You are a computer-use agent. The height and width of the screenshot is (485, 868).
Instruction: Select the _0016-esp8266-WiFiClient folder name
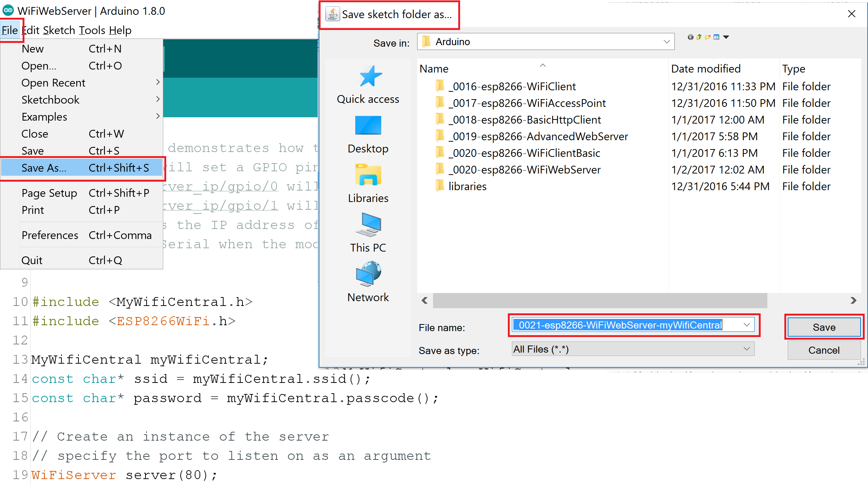[x=512, y=86]
